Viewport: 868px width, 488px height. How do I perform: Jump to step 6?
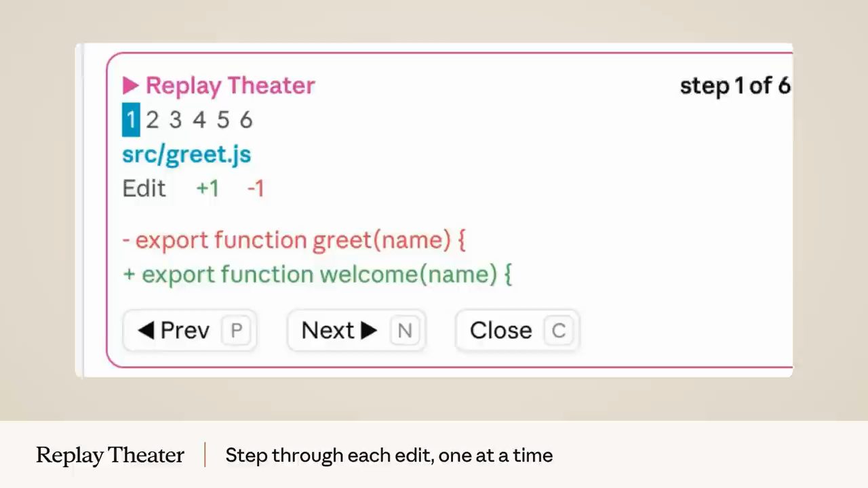click(x=245, y=120)
